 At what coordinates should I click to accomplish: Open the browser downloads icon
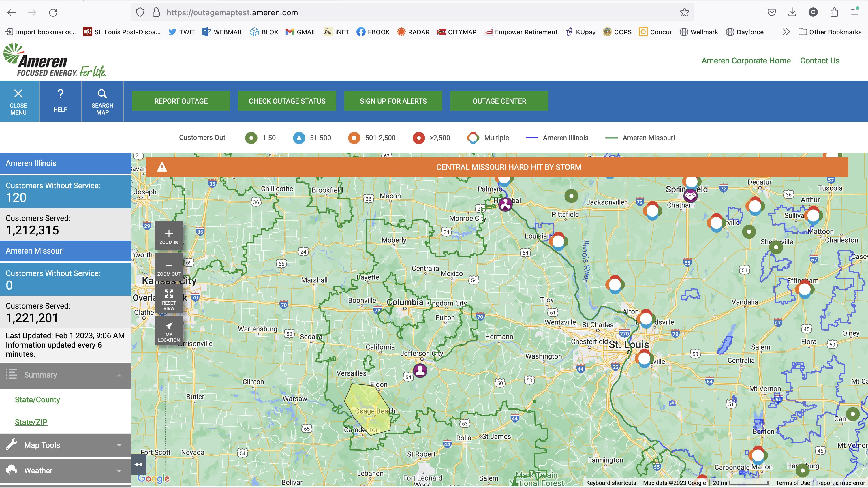792,12
